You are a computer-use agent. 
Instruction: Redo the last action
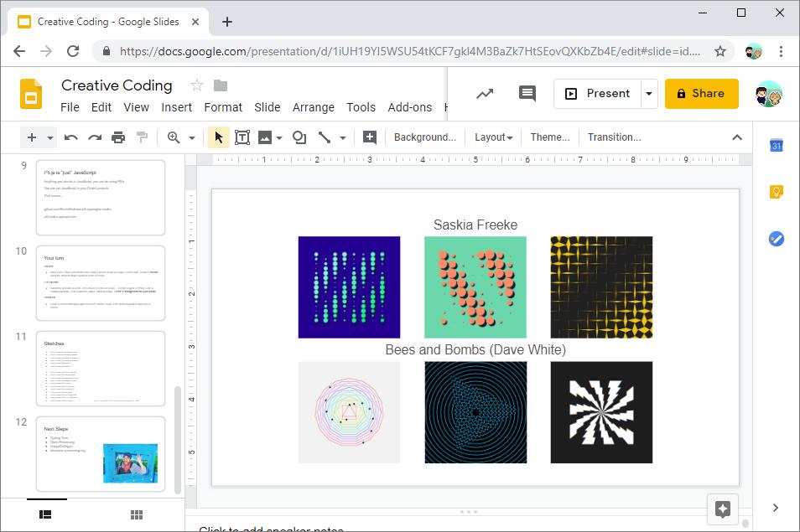[x=95, y=137]
